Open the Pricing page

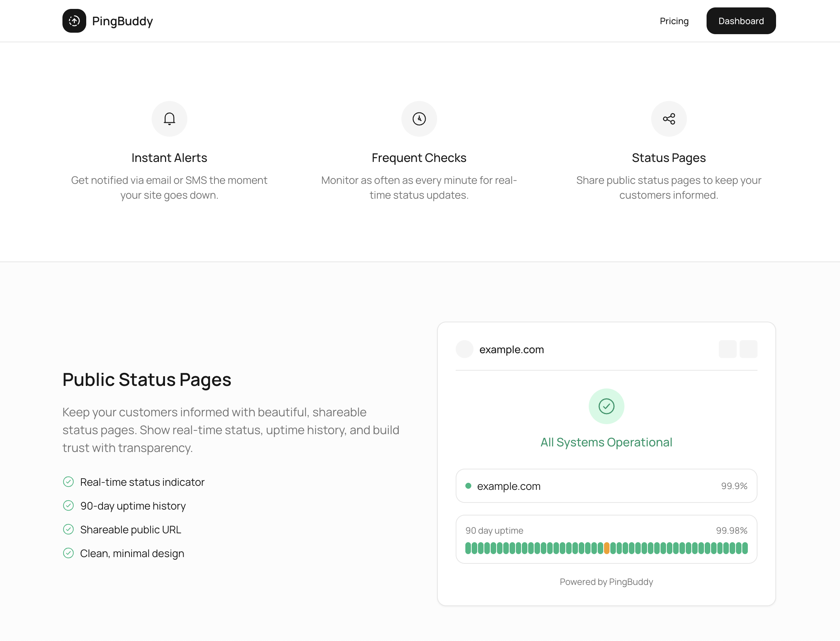[674, 21]
